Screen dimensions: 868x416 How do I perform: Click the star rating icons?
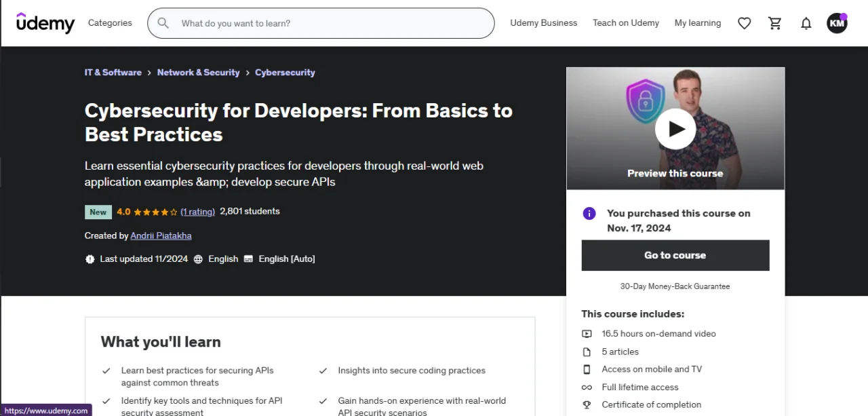click(x=155, y=212)
